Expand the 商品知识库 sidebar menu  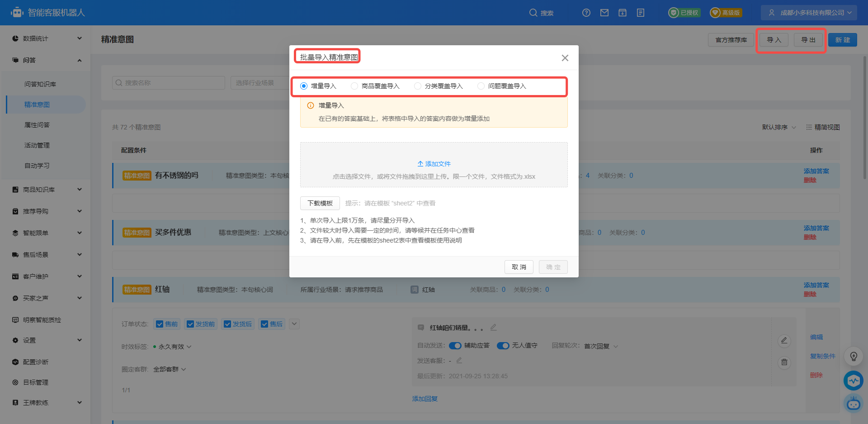[80, 190]
